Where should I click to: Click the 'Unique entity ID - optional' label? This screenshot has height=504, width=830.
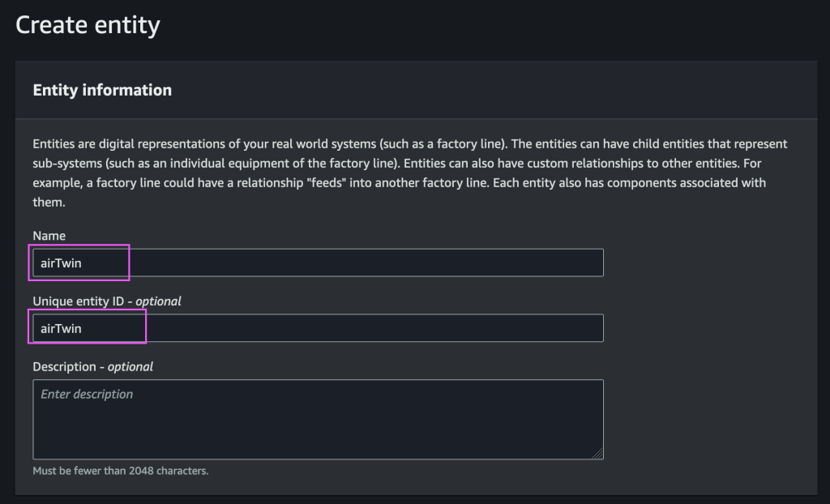click(106, 301)
